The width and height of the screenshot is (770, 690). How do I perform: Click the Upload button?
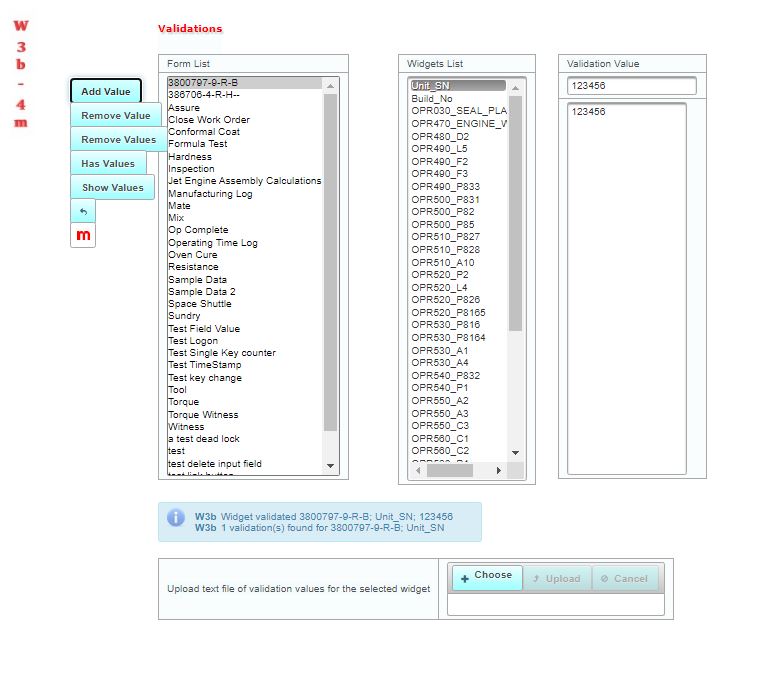pyautogui.click(x=557, y=579)
